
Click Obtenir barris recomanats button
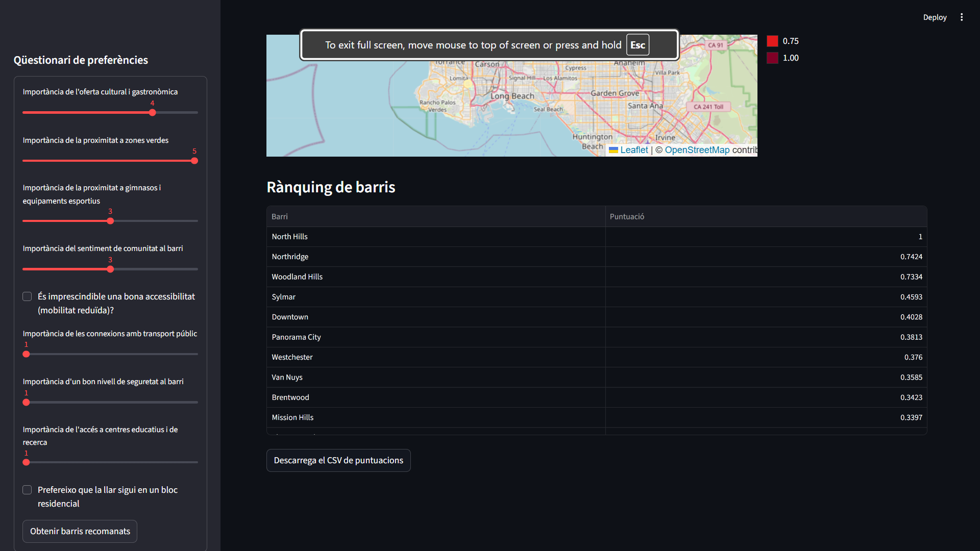tap(80, 531)
